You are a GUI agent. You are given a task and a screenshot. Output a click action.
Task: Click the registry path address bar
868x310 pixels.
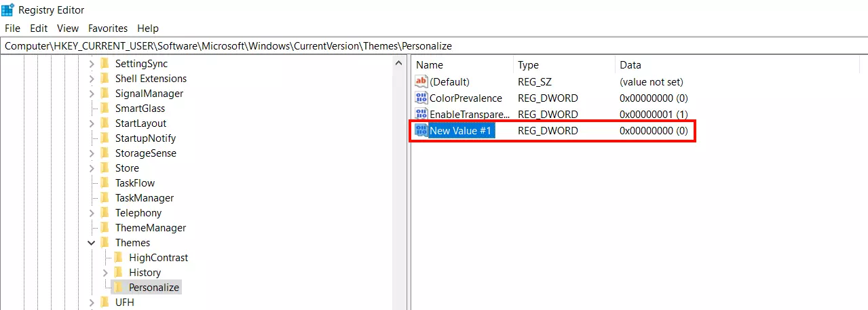tap(434, 45)
